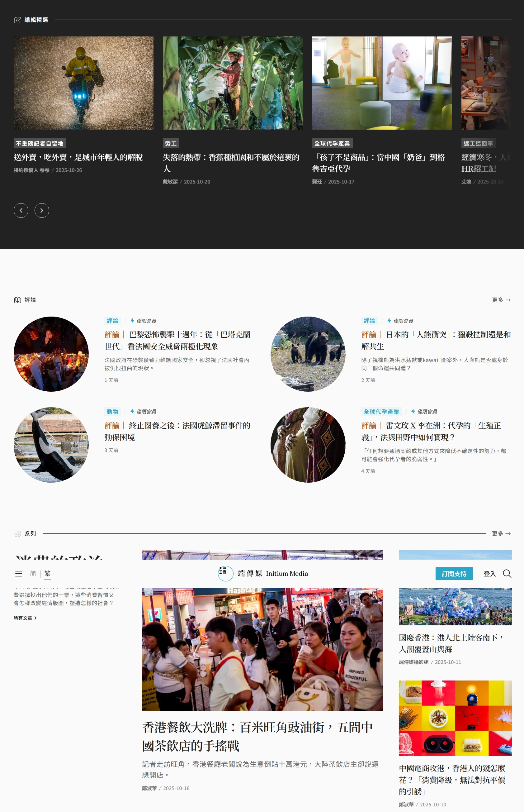Viewport: 524px width, 812px height.
Task: Click the search magnifier icon
Action: pos(507,574)
